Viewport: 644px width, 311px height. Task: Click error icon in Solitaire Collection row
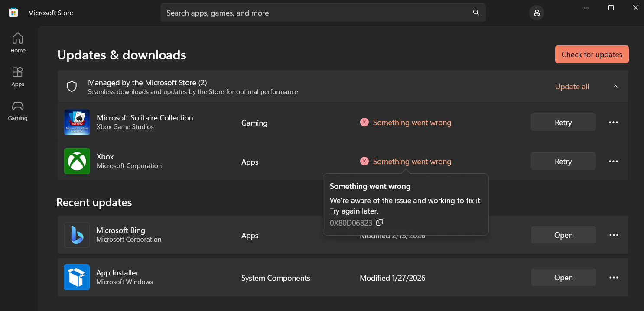(x=364, y=123)
